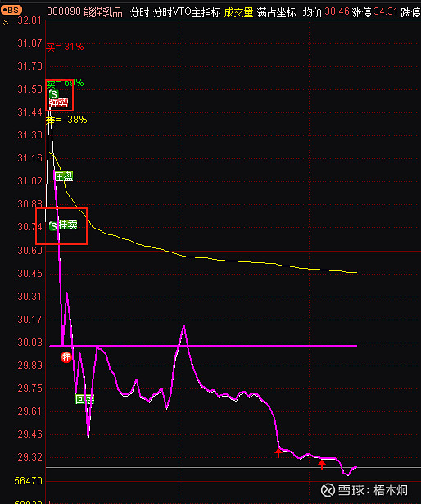Click the magenta horizontal support line
421x504 pixels.
point(203,346)
